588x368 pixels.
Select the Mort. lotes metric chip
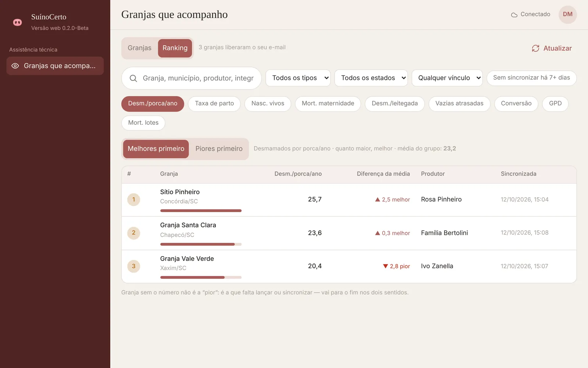coord(143,123)
